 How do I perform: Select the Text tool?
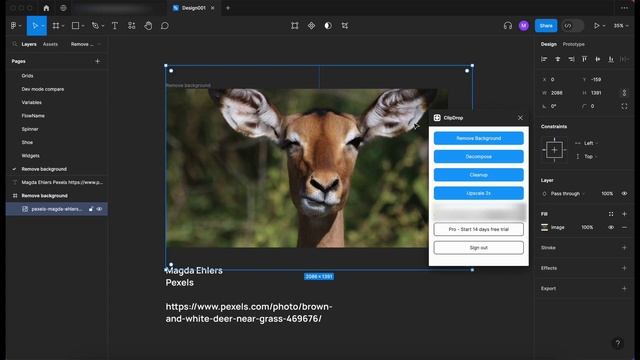(x=115, y=26)
